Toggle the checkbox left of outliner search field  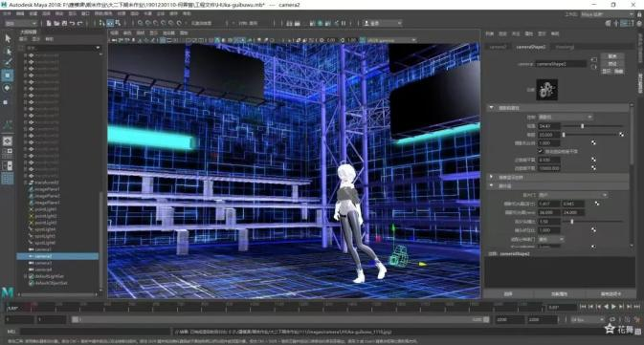pos(21,48)
